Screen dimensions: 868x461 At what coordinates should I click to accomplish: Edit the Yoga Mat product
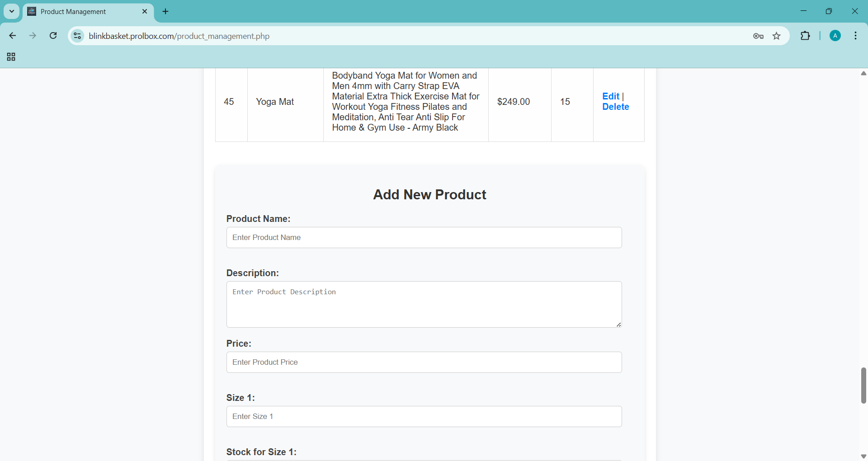pyautogui.click(x=610, y=96)
